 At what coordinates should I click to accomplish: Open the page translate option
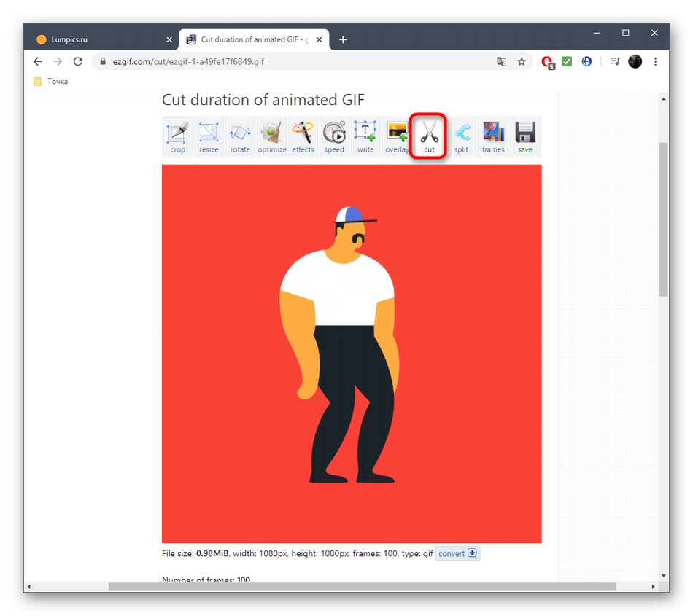pyautogui.click(x=501, y=62)
